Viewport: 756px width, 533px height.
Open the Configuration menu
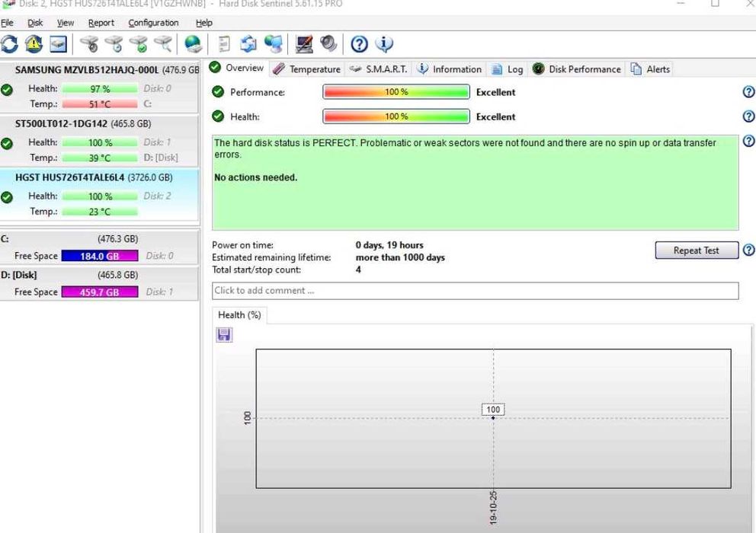153,23
